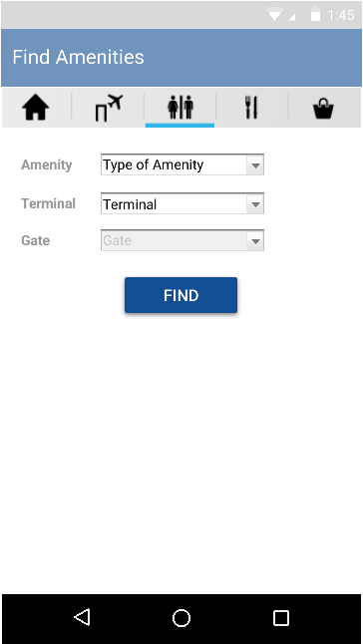Image resolution: width=363 pixels, height=644 pixels.
Task: Tap the battery status icon
Action: 315,14
